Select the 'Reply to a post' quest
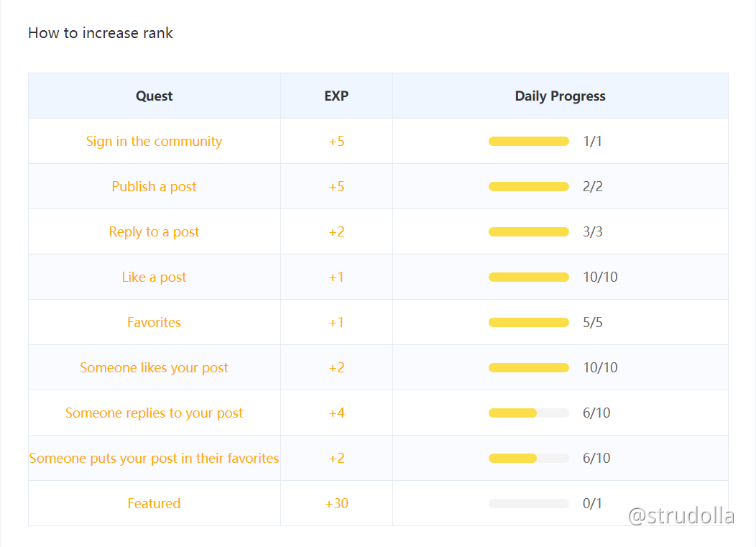This screenshot has width=756, height=547. coord(154,231)
